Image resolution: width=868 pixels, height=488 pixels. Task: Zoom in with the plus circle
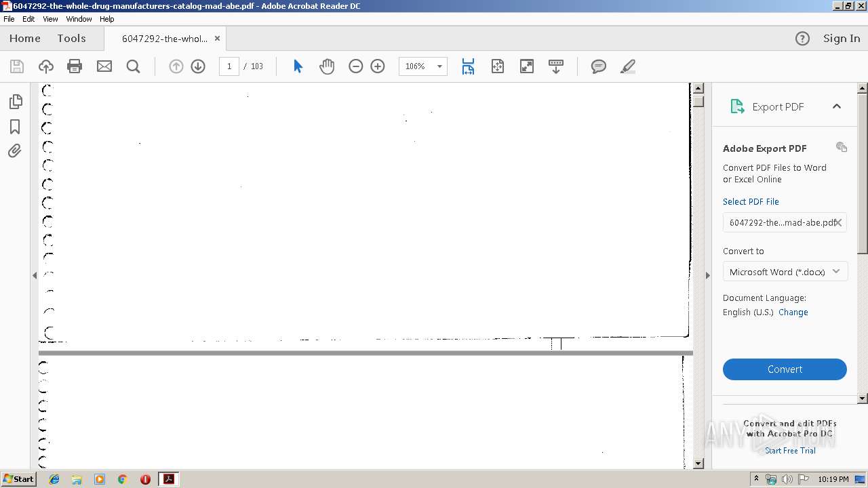[x=378, y=66]
